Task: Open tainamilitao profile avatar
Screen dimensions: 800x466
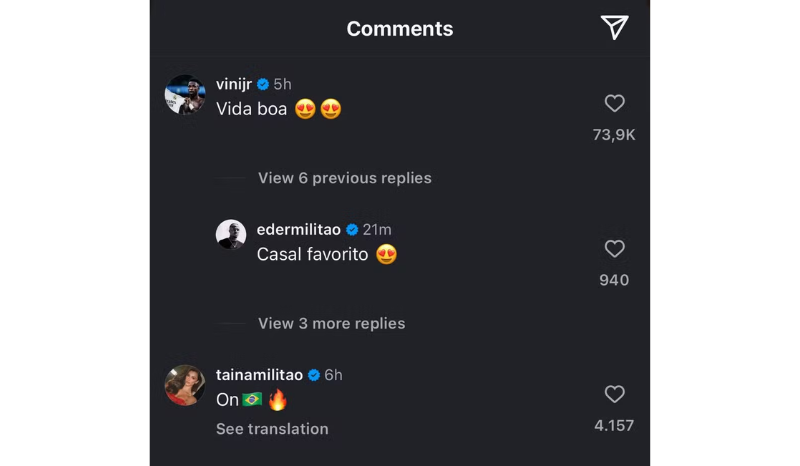Action: click(x=185, y=385)
